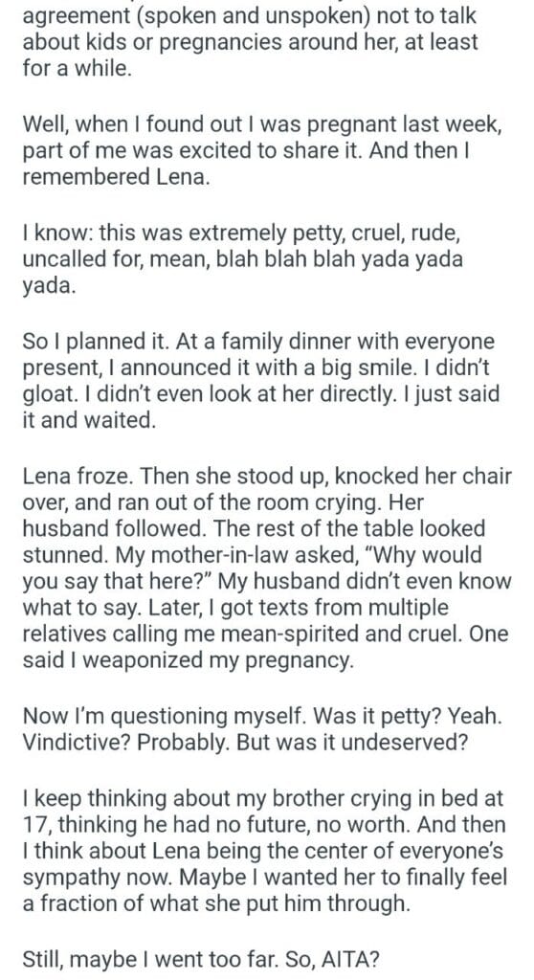Click the text "I didn't gloat."

tap(260, 381)
